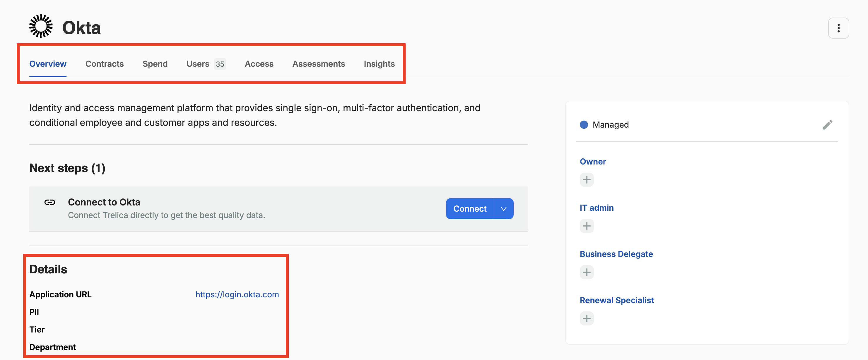The width and height of the screenshot is (868, 360).
Task: Add an Owner with the plus icon
Action: click(x=586, y=179)
